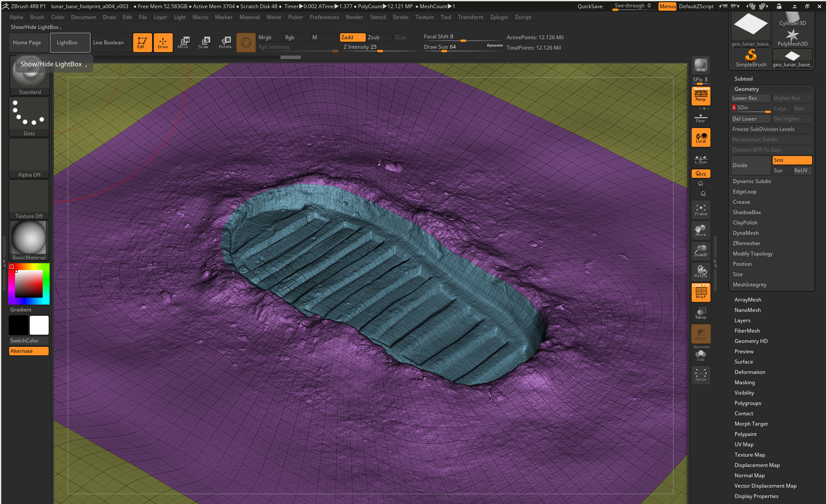Toggle PolyF line fill display
Image resolution: width=826 pixels, height=504 pixels.
[x=701, y=292]
